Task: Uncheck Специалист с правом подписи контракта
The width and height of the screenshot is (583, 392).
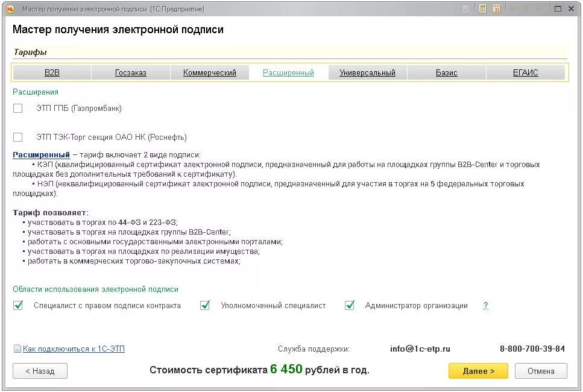Action: point(17,305)
